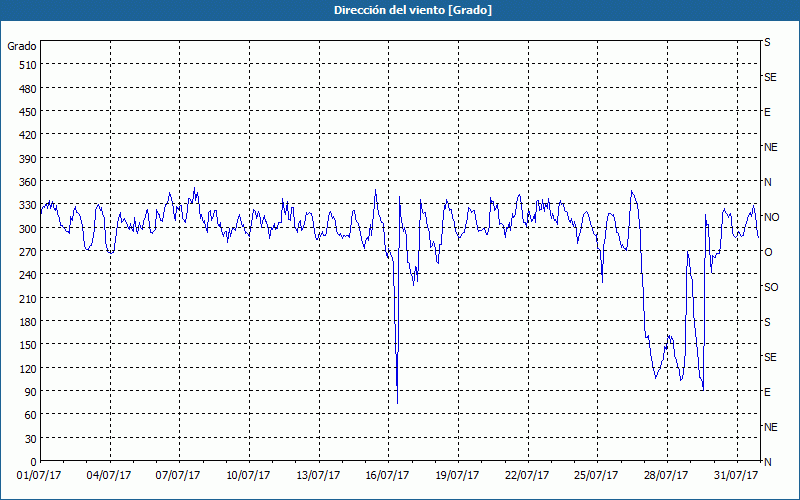800x500 pixels.
Task: Select the 90 degree tick label
Action: (x=31, y=392)
